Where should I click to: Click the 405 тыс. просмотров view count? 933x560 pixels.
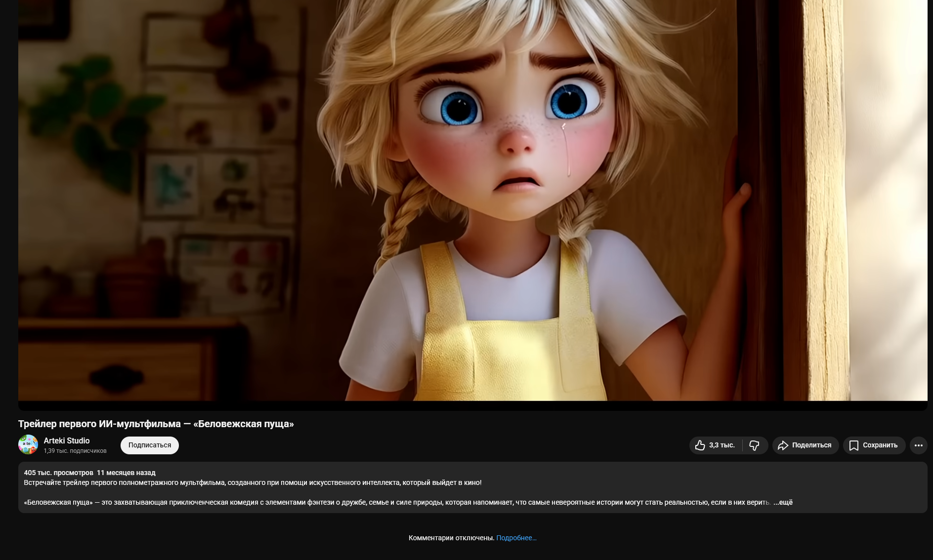tap(58, 473)
